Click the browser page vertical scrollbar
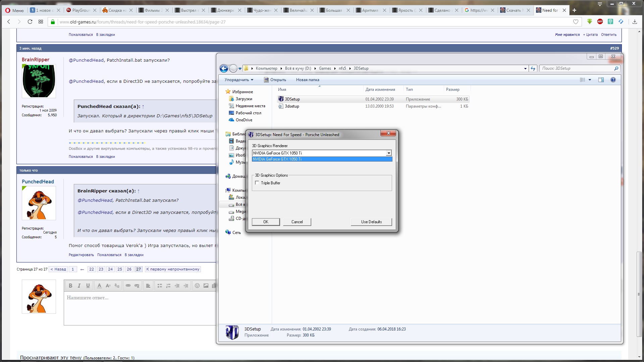Viewport: 644px width, 362px height. pyautogui.click(x=639, y=294)
